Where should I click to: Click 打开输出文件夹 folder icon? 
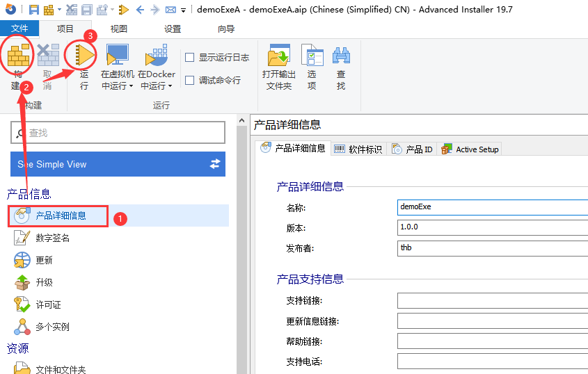[x=278, y=56]
